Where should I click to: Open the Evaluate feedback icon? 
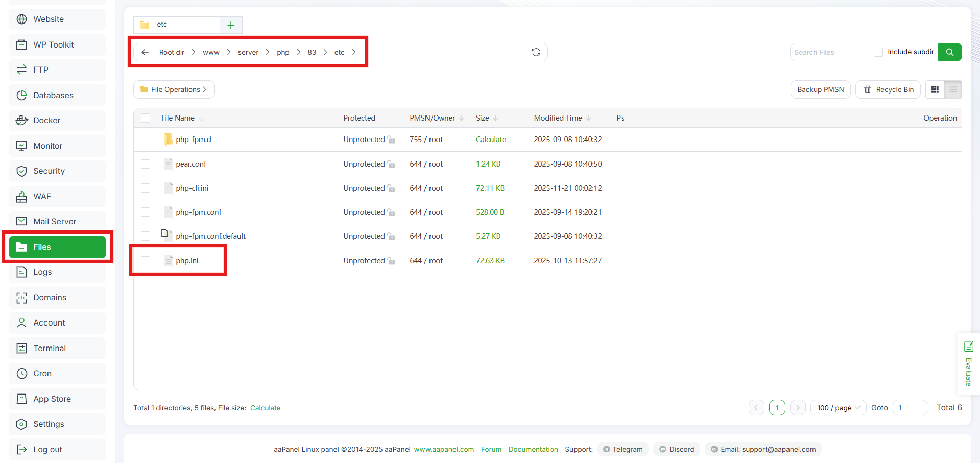(x=969, y=347)
